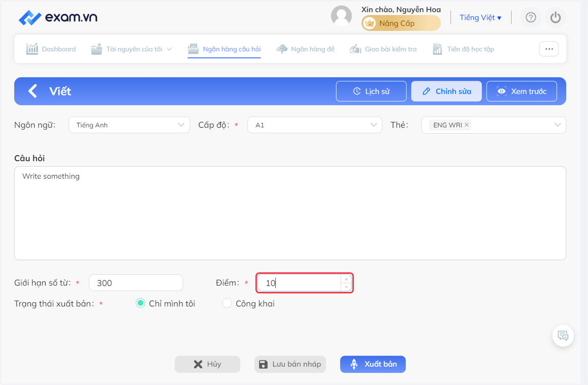Image resolution: width=588 pixels, height=385 pixels.
Task: Go to the Dashboard tab
Action: click(x=51, y=49)
